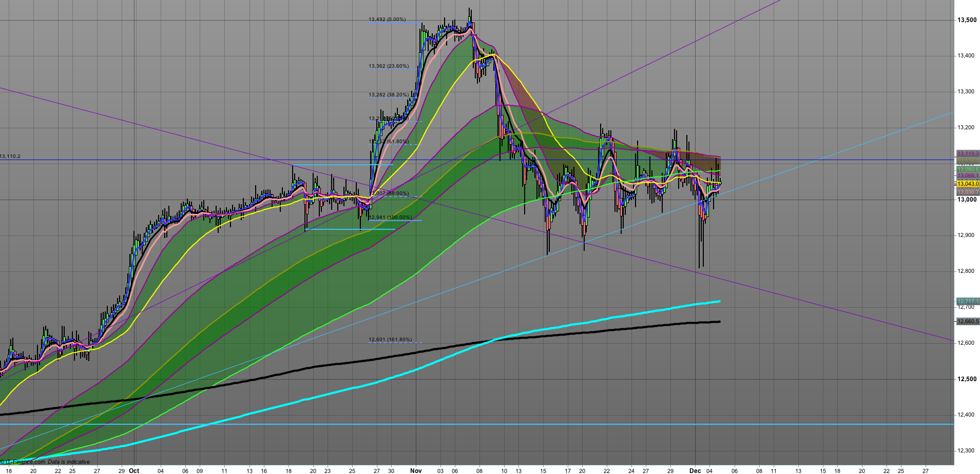Click the 13,080.6 green indicator value
The width and height of the screenshot is (980, 474).
coord(968,169)
